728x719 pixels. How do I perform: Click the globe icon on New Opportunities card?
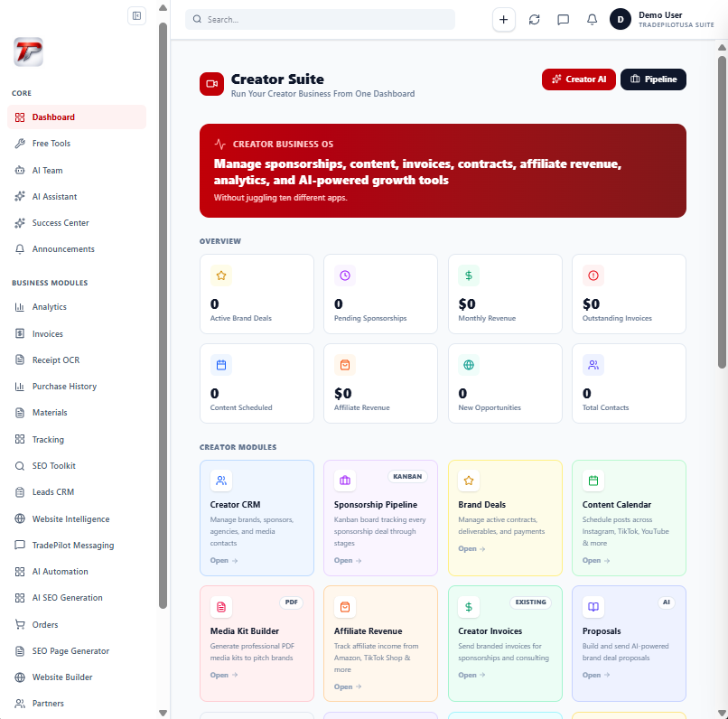469,365
